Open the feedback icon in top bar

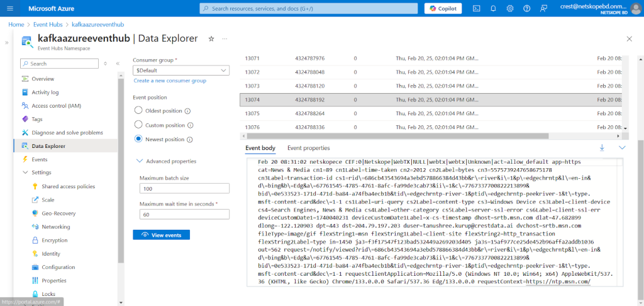click(x=544, y=8)
